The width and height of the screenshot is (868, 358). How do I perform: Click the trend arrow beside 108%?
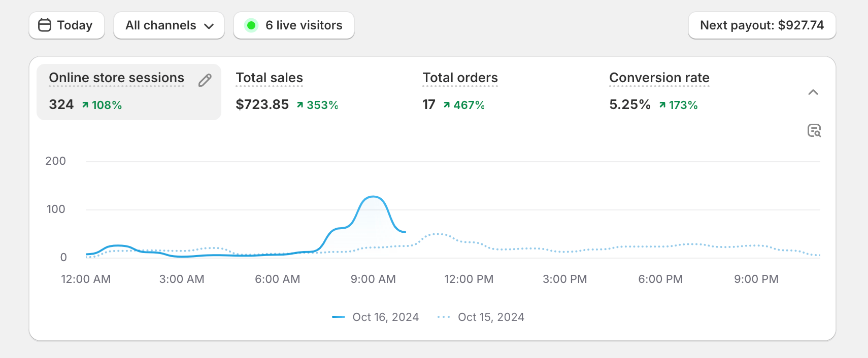click(x=85, y=105)
